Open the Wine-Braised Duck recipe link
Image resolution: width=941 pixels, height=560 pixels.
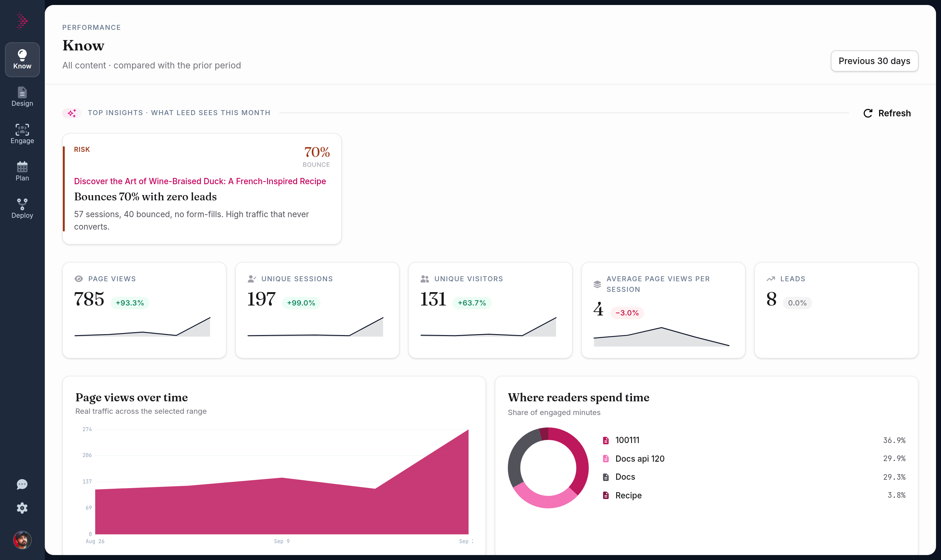tap(200, 181)
